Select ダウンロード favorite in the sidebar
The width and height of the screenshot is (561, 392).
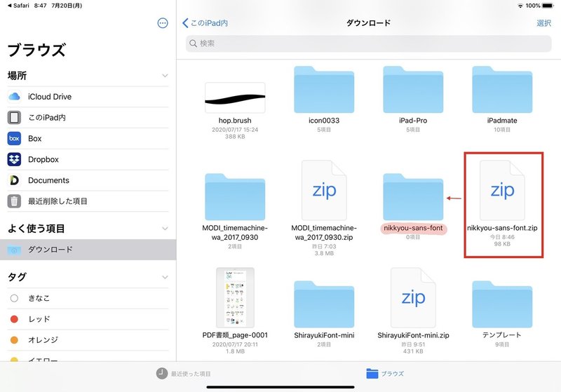click(88, 250)
